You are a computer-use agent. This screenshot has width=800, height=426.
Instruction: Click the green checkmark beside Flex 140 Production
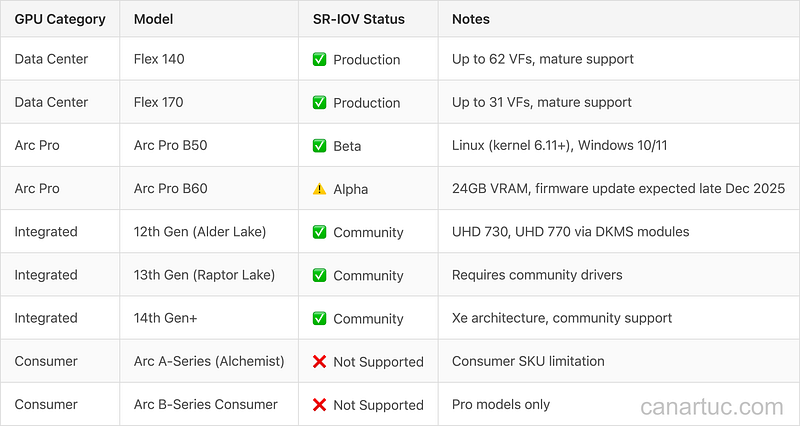pos(319,59)
